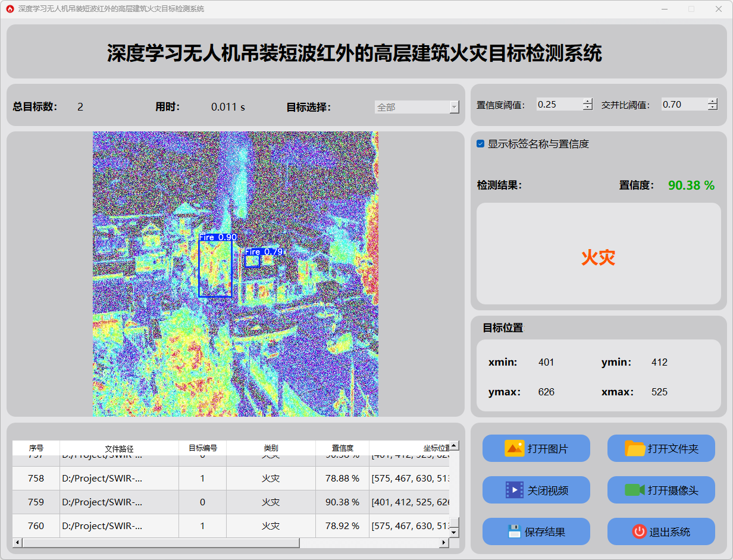Click the film icon on 关闭视频 button

pyautogui.click(x=514, y=490)
